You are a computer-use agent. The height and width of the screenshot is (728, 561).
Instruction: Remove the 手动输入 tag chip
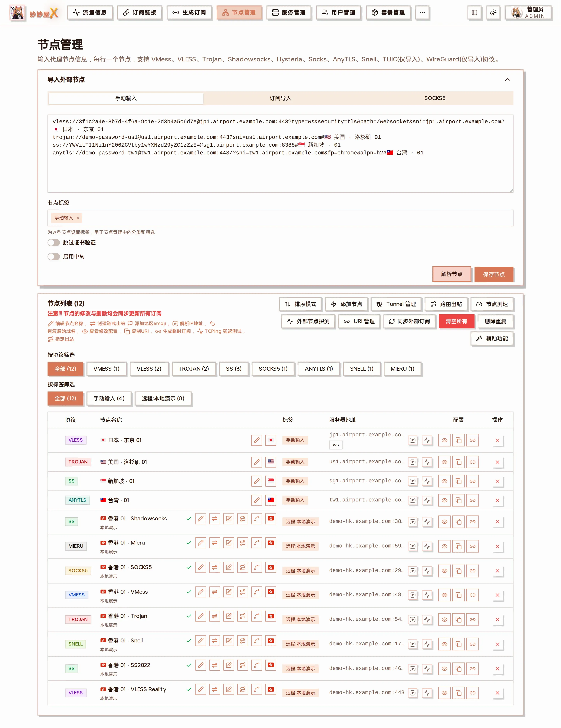[78, 218]
